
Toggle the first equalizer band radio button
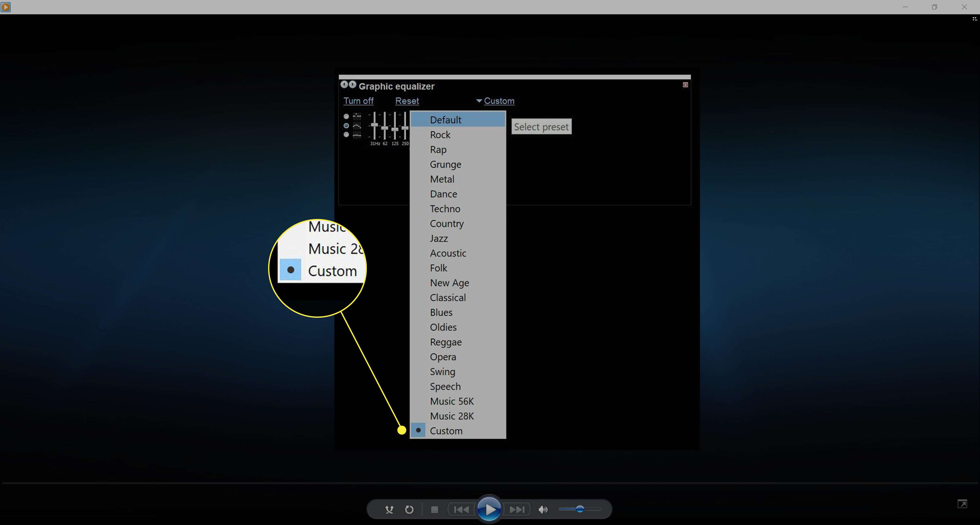click(346, 115)
